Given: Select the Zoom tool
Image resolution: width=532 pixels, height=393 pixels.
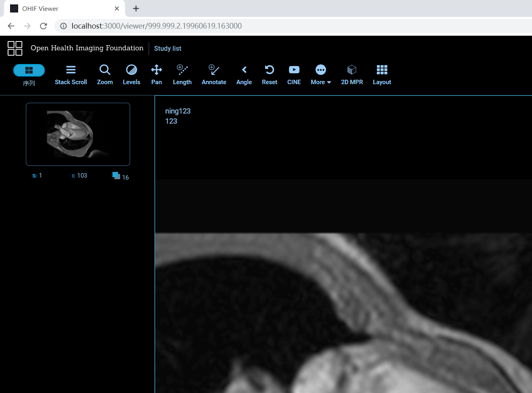Looking at the screenshot, I should (x=105, y=74).
